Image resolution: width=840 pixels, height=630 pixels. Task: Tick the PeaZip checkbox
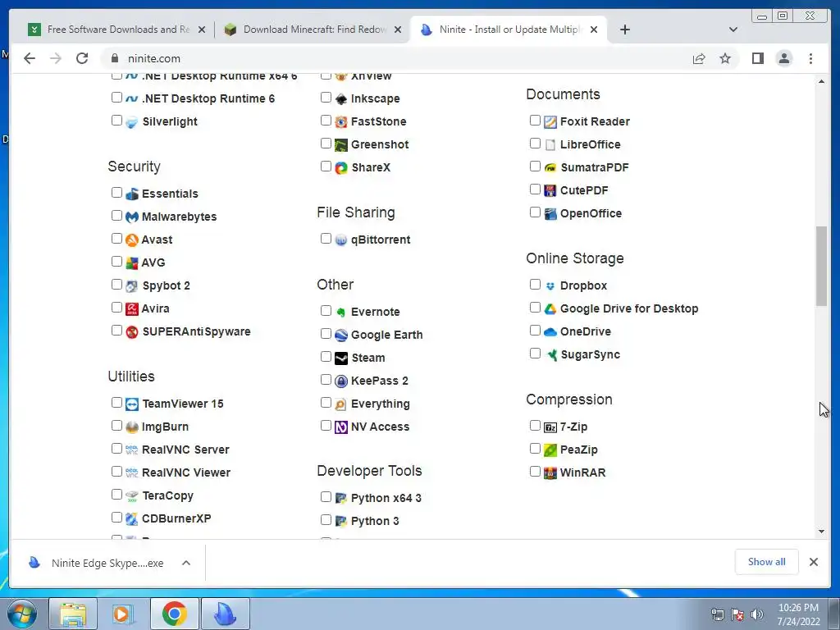[x=535, y=449]
